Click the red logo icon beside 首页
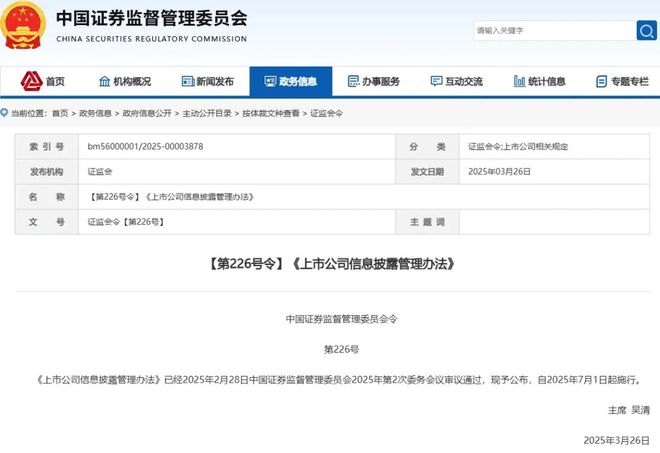The width and height of the screenshot is (660, 453). tap(32, 81)
